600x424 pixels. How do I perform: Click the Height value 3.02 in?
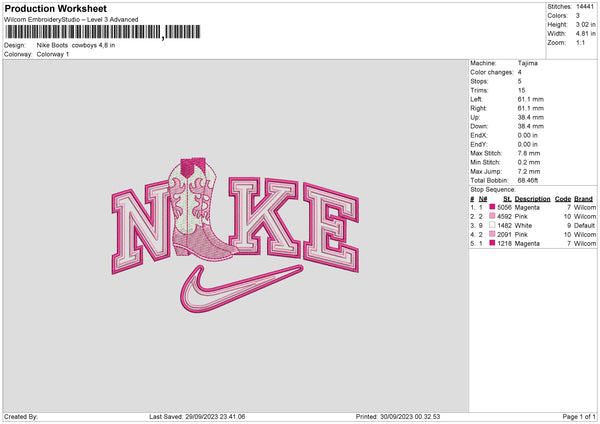(x=585, y=24)
